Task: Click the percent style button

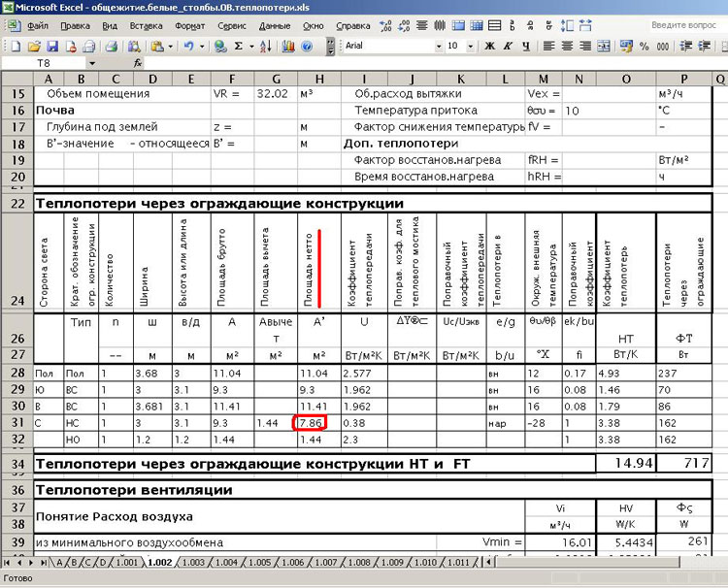Action: [643, 46]
